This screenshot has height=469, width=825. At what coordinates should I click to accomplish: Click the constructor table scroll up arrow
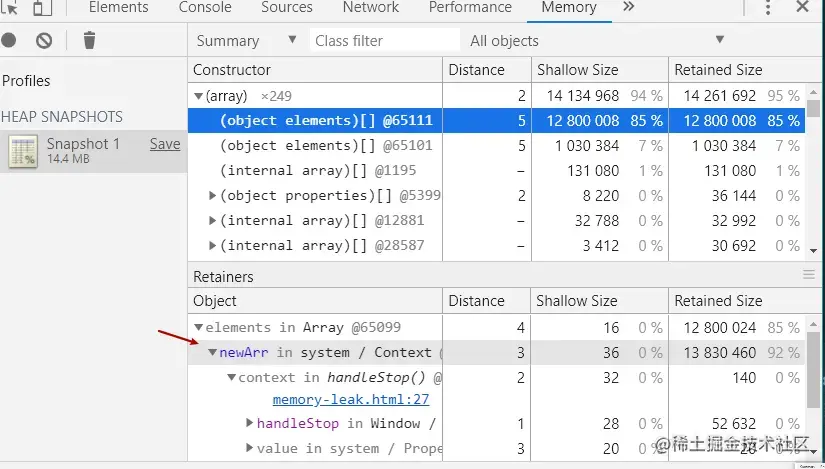pyautogui.click(x=814, y=92)
